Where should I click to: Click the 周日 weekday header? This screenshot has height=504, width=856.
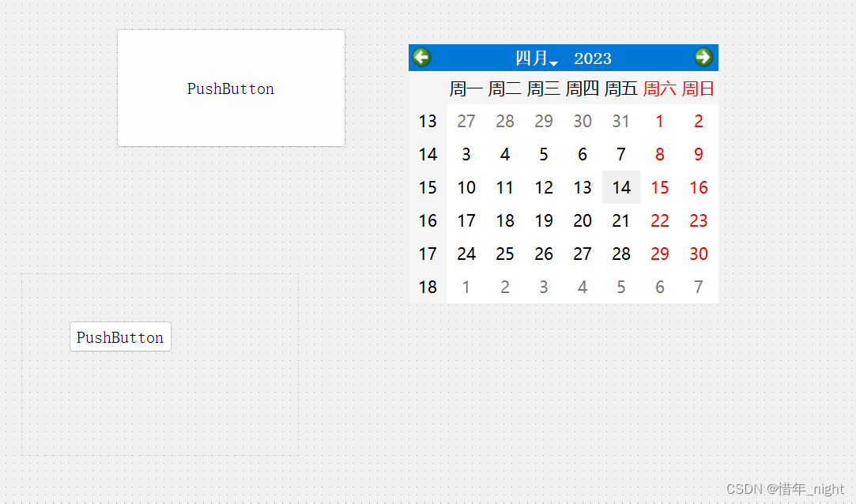click(x=698, y=88)
